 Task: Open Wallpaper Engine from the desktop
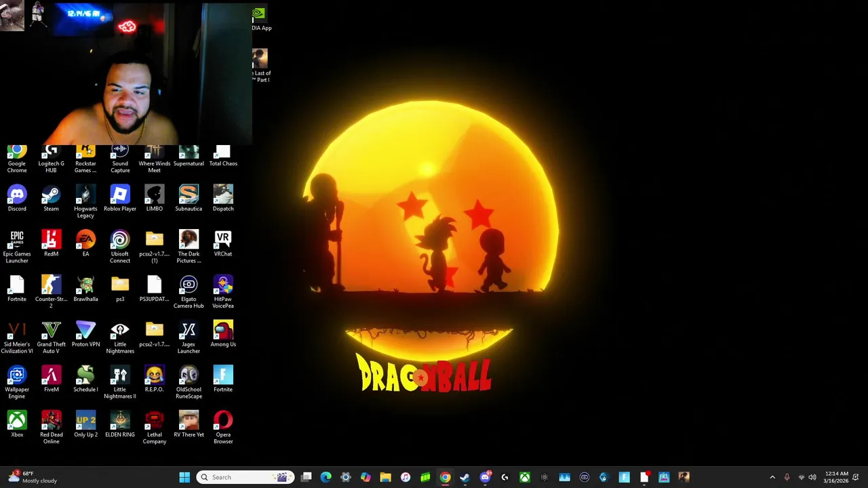[17, 382]
